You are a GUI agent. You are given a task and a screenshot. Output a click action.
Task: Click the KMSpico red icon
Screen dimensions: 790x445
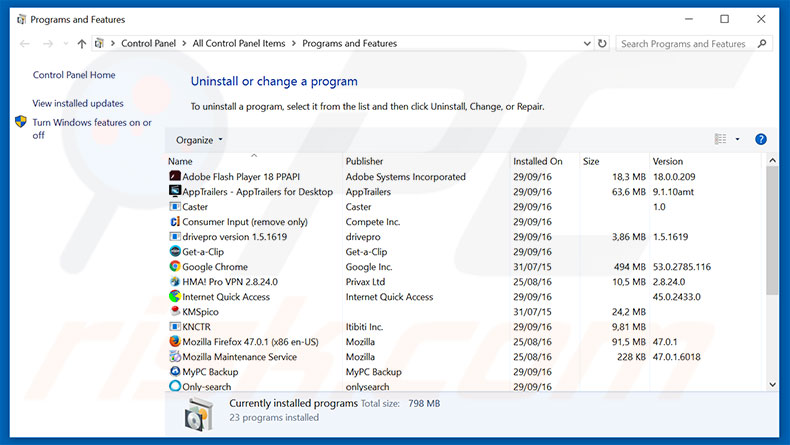tap(175, 311)
